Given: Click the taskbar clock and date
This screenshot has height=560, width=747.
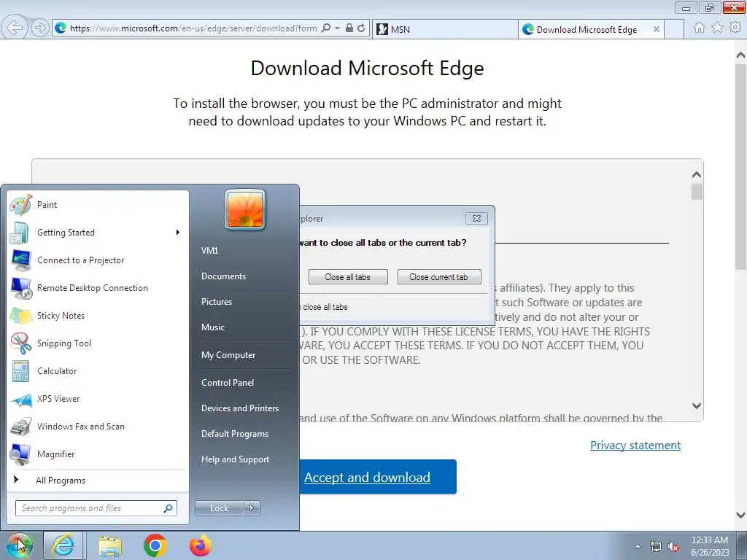Looking at the screenshot, I should click(710, 546).
